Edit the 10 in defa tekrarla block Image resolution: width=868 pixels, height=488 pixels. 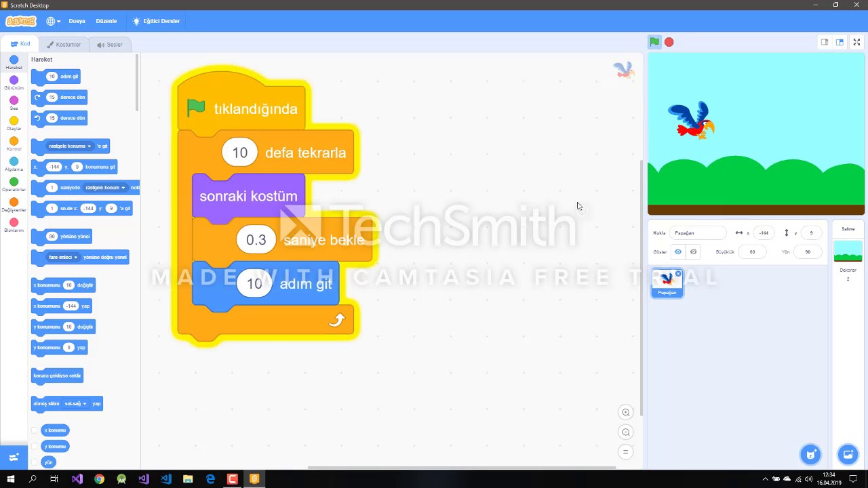[x=240, y=152]
